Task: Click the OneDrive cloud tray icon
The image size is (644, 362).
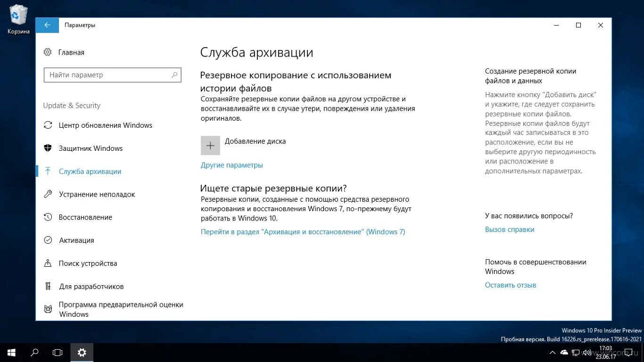Action: click(564, 353)
